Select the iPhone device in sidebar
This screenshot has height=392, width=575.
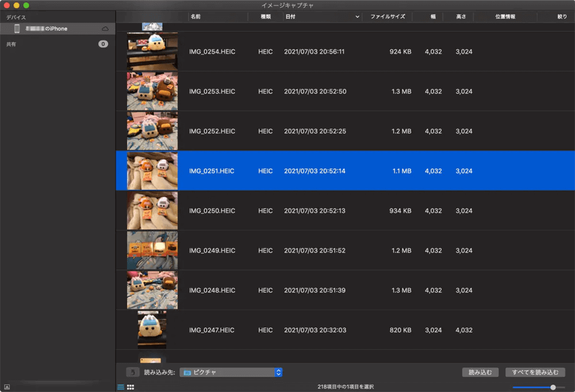click(x=56, y=29)
